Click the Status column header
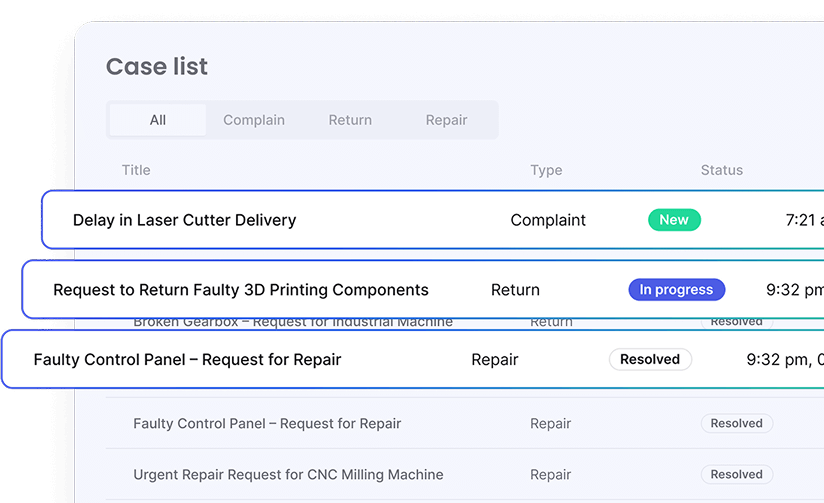The width and height of the screenshot is (824, 503). pyautogui.click(x=721, y=170)
